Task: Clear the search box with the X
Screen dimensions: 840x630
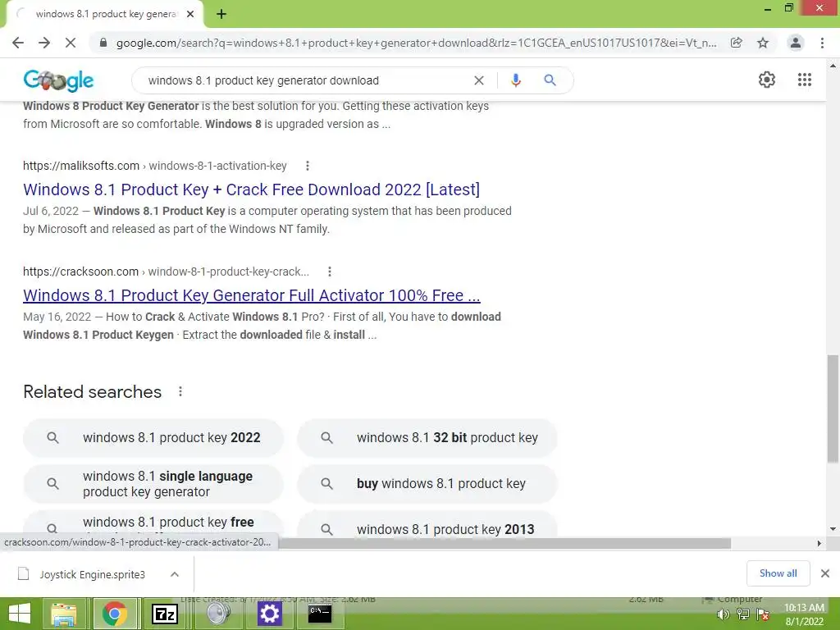Action: pos(479,80)
